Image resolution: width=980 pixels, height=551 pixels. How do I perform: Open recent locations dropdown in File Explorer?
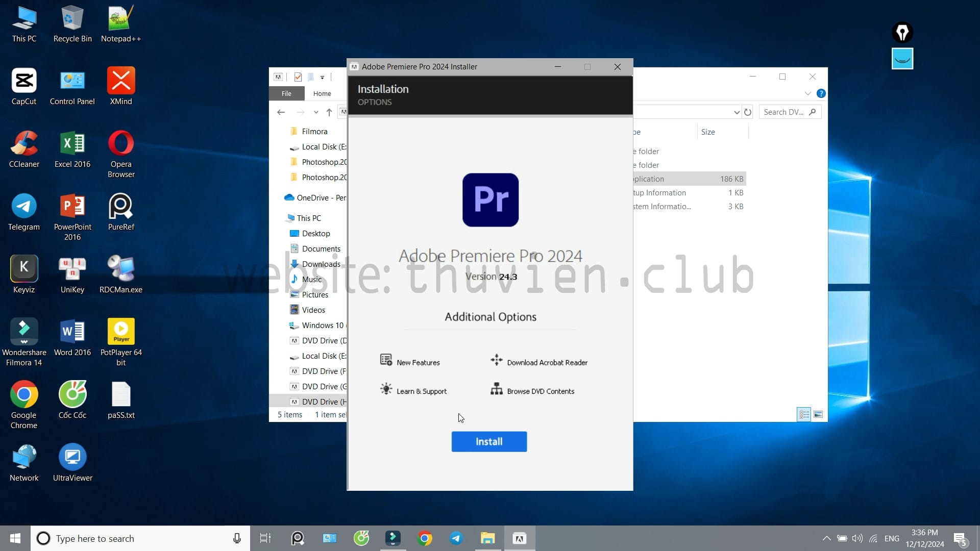click(316, 112)
